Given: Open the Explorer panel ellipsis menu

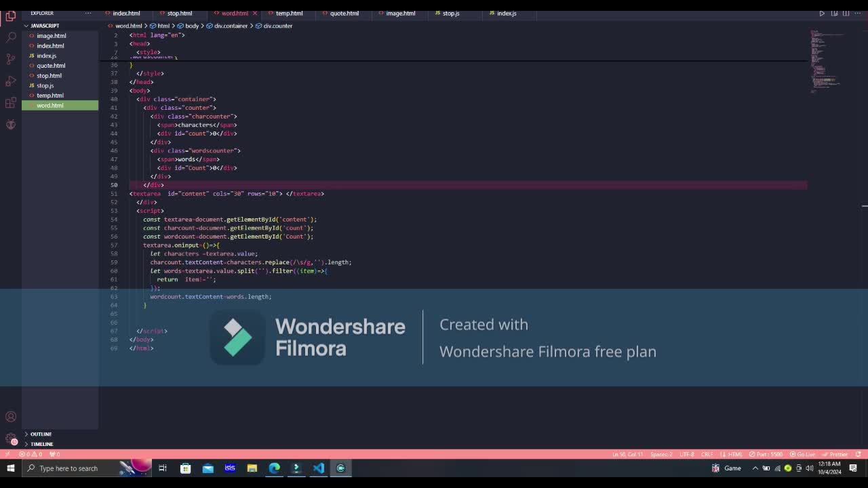Looking at the screenshot, I should coord(88,13).
